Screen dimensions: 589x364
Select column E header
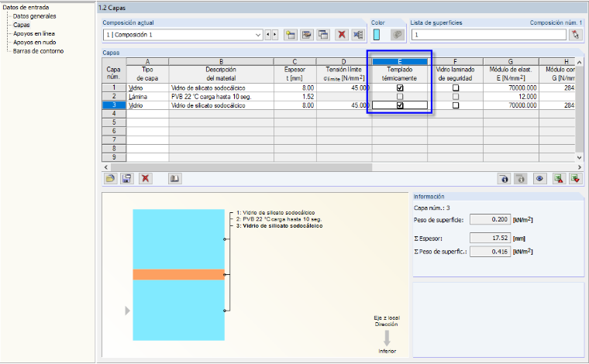400,61
